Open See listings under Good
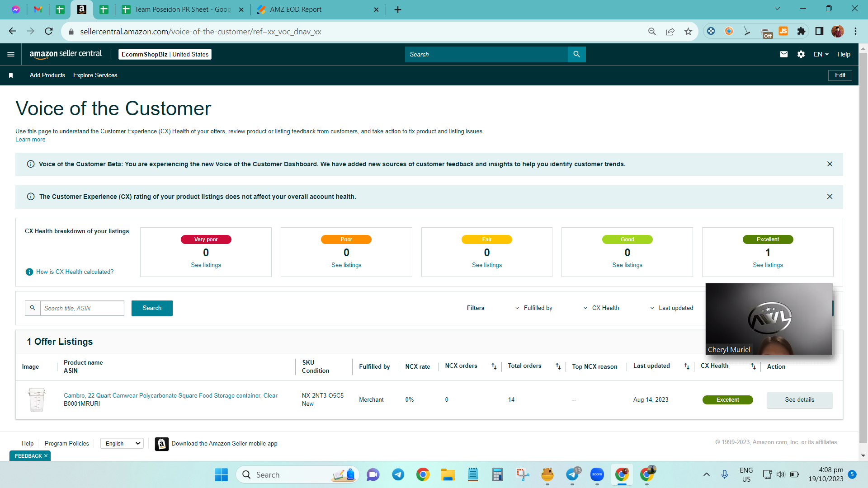868x488 pixels. coord(627,265)
